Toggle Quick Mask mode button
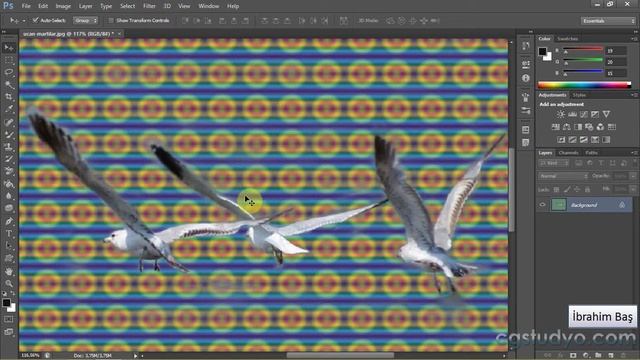This screenshot has height=360, width=640. click(x=9, y=319)
